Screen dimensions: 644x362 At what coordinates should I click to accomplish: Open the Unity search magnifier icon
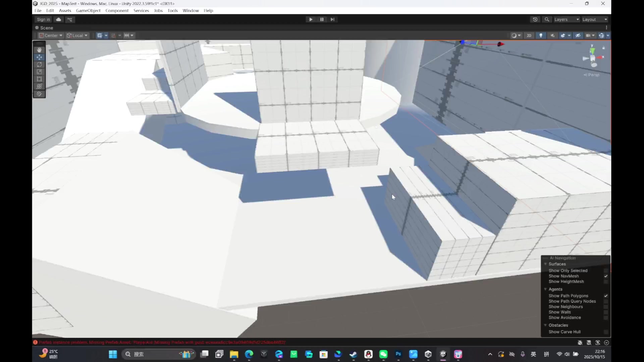point(547,19)
